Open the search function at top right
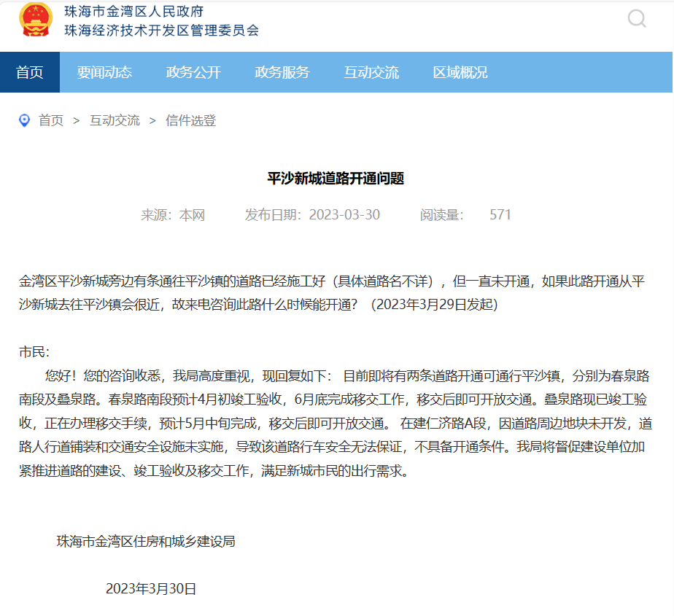This screenshot has height=616, width=674. click(635, 20)
